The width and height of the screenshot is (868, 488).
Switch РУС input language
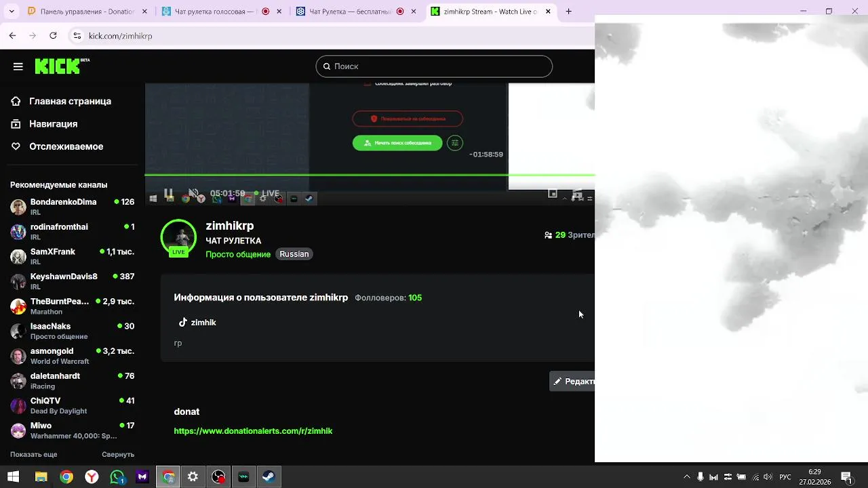coord(785,477)
